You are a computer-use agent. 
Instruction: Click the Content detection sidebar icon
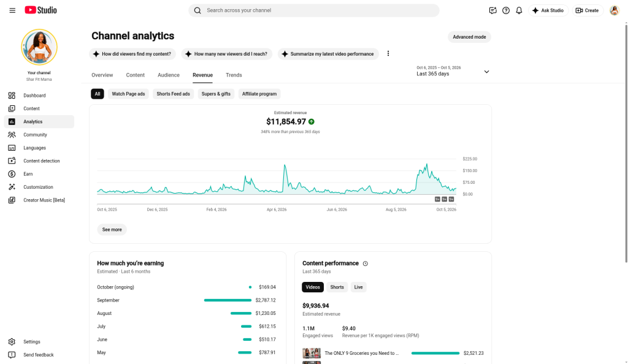pyautogui.click(x=12, y=161)
